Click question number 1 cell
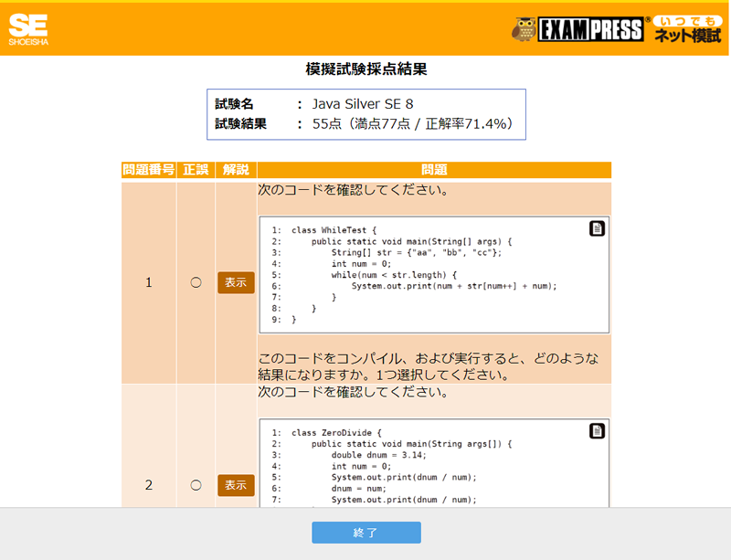731x560 pixels. point(149,282)
